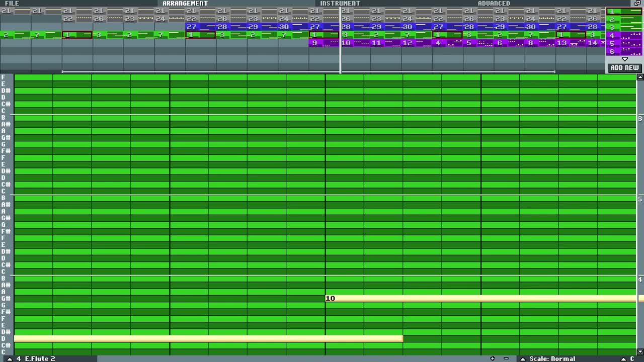The height and width of the screenshot is (362, 644).
Task: Click the plus icon in the bottom bar
Action: (x=493, y=358)
